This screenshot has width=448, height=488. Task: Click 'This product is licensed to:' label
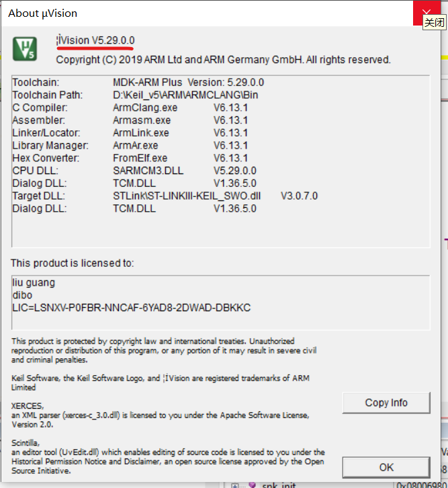click(72, 263)
